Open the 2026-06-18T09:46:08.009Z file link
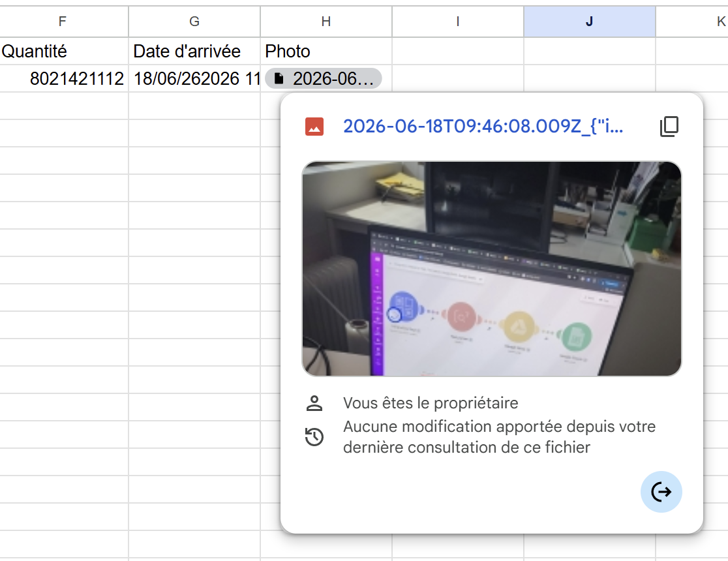This screenshot has height=561, width=728. pyautogui.click(x=483, y=127)
